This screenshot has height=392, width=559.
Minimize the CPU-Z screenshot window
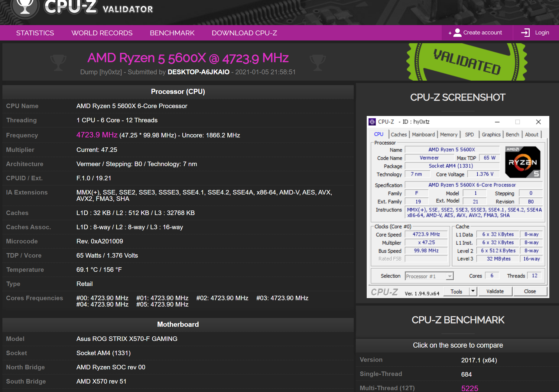coord(497,122)
